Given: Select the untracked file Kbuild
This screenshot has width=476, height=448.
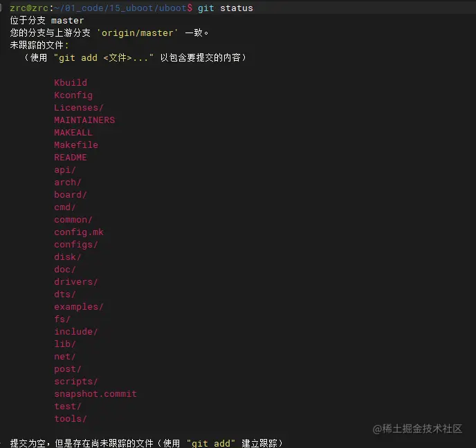Looking at the screenshot, I should click(x=71, y=82).
